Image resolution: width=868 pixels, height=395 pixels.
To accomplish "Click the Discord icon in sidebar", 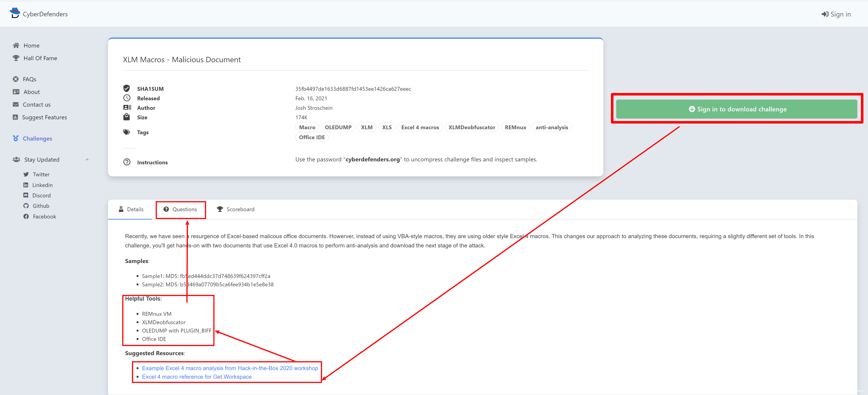I will (x=26, y=195).
